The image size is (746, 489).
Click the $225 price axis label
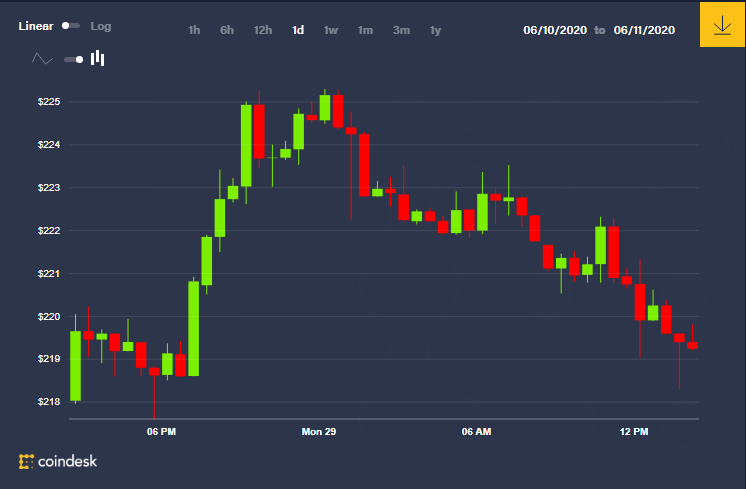49,101
